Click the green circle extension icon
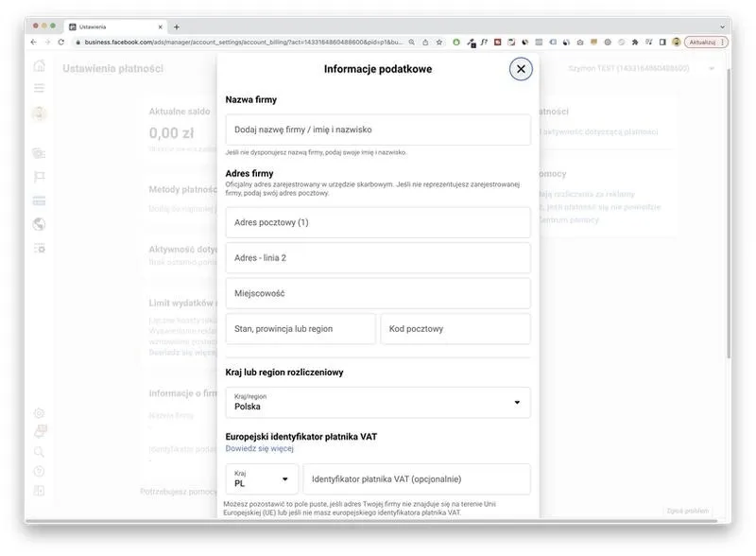The width and height of the screenshot is (756, 556). tap(456, 42)
